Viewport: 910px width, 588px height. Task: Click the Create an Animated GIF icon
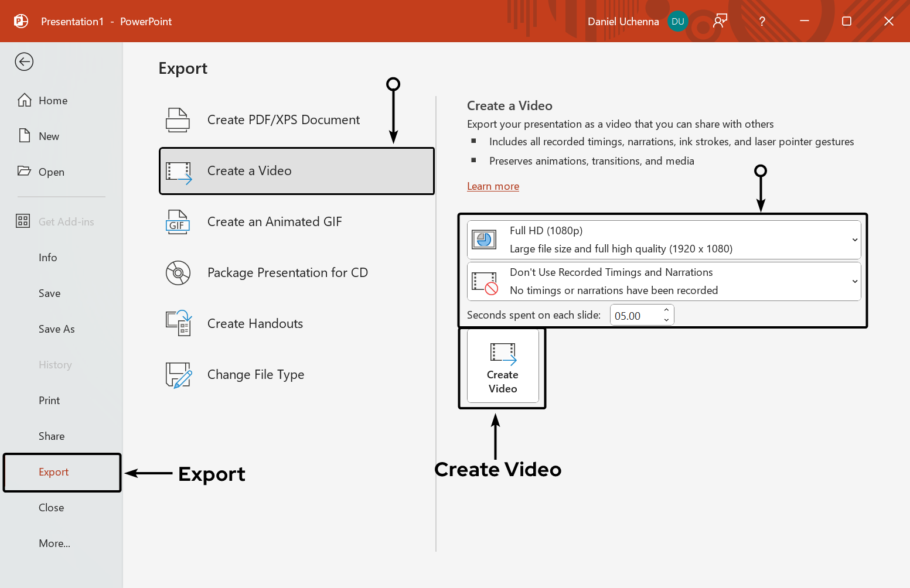[178, 221]
